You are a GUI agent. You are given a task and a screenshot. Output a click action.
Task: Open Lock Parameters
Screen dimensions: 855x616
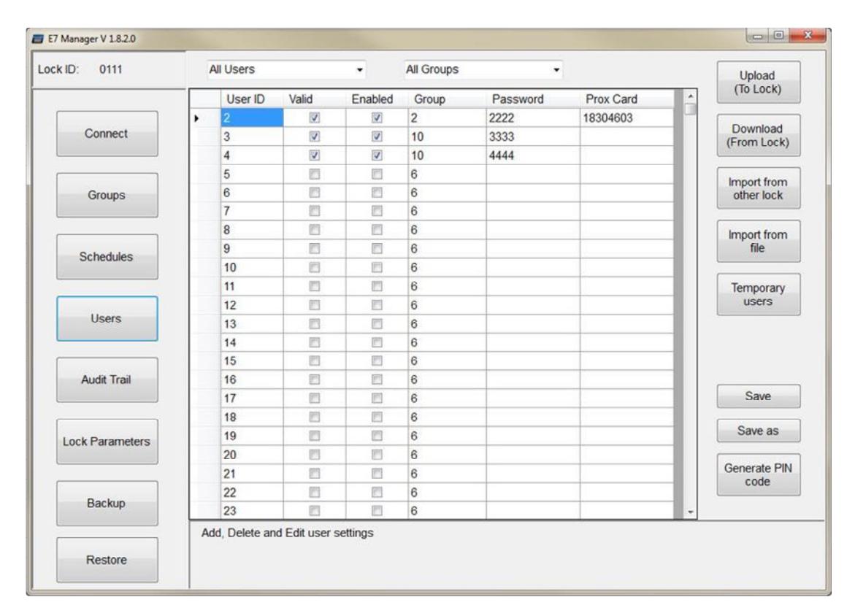pyautogui.click(x=107, y=442)
